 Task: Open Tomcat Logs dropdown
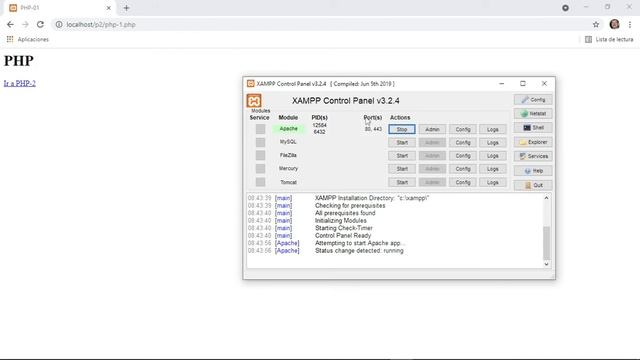[x=493, y=182]
